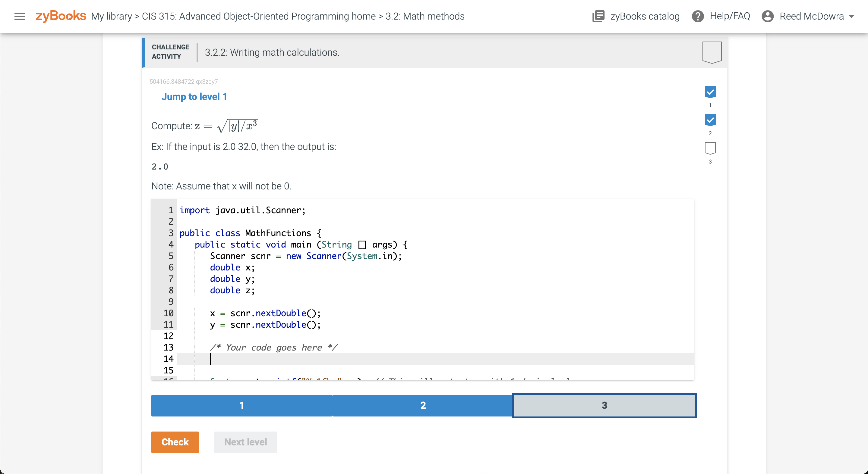Click the user profile avatar icon
868x474 pixels.
pos(768,16)
